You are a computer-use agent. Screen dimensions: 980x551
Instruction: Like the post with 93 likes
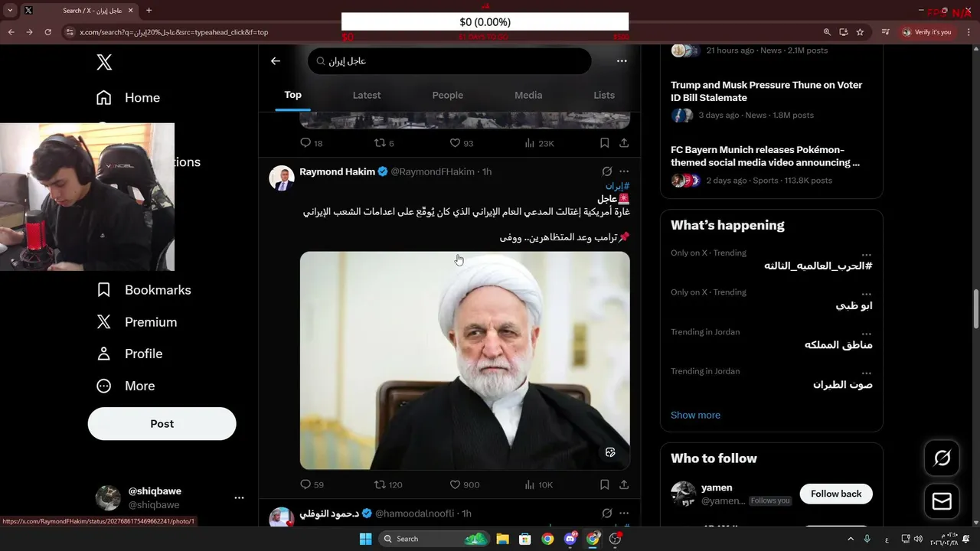[461, 143]
